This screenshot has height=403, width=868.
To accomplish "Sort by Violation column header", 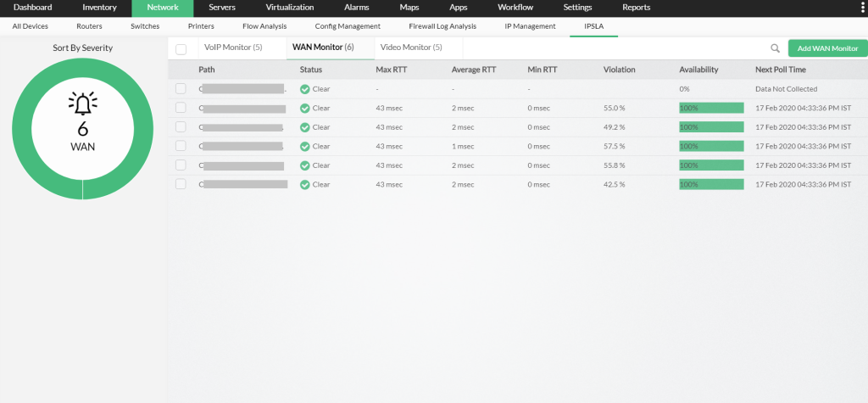I will (x=620, y=70).
